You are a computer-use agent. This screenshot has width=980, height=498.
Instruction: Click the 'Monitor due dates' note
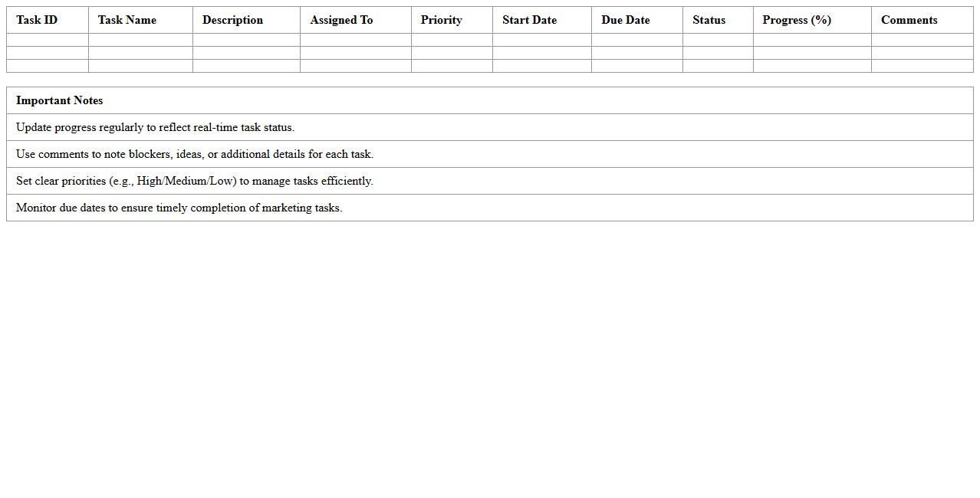(179, 208)
